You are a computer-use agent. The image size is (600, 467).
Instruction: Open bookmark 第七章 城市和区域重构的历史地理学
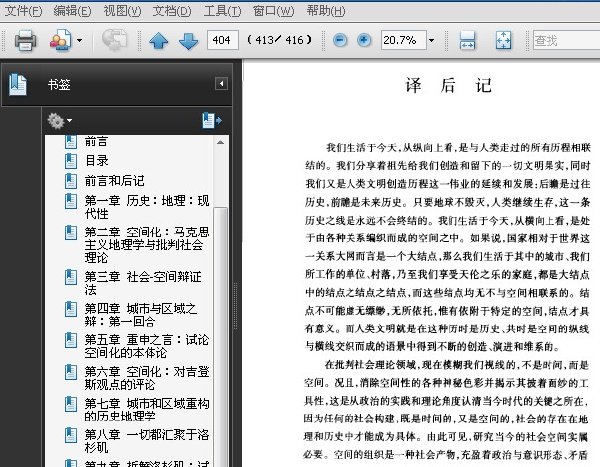[x=147, y=410]
